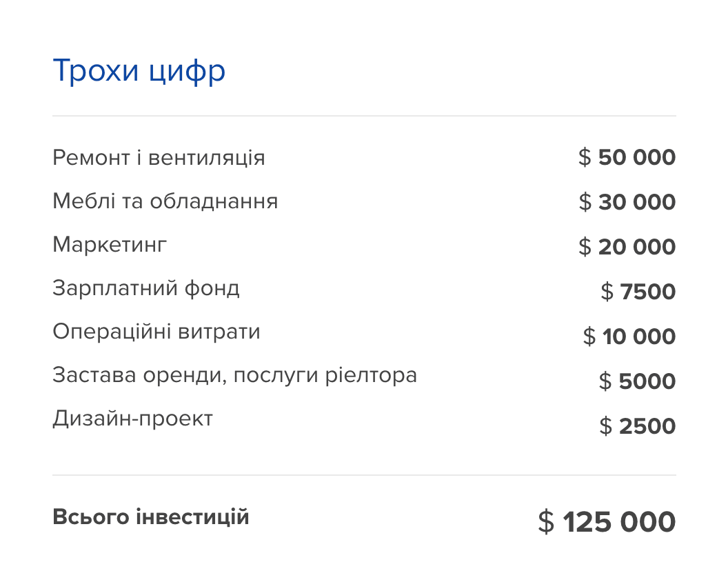Screen dimensions: 728x571
Task: Select the 'Зарплатний фонд' label
Action: pos(146,288)
